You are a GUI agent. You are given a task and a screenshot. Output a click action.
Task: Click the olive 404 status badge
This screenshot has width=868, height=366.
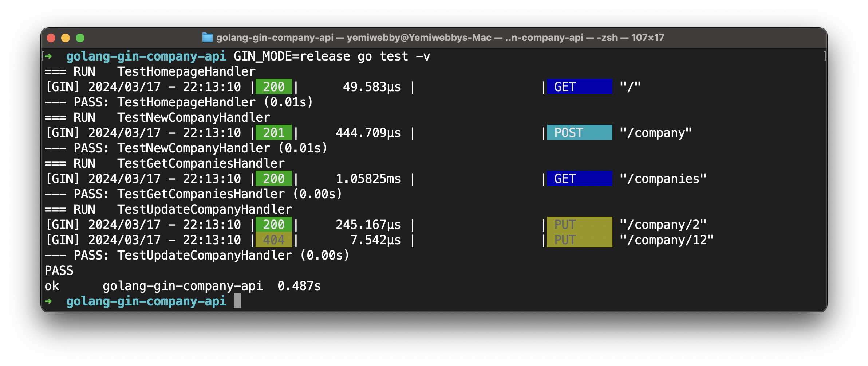point(273,240)
